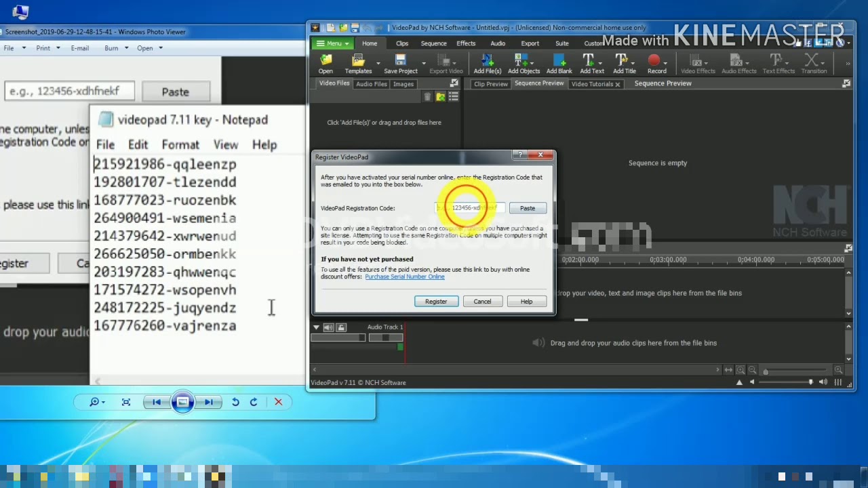Click the new project icon in VideoPad title bar
This screenshot has height=488, width=868.
coord(330,28)
